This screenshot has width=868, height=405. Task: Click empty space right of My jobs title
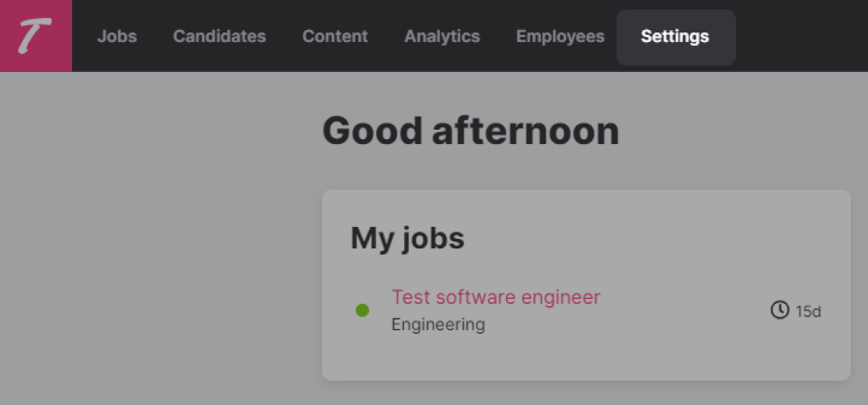[649, 238]
